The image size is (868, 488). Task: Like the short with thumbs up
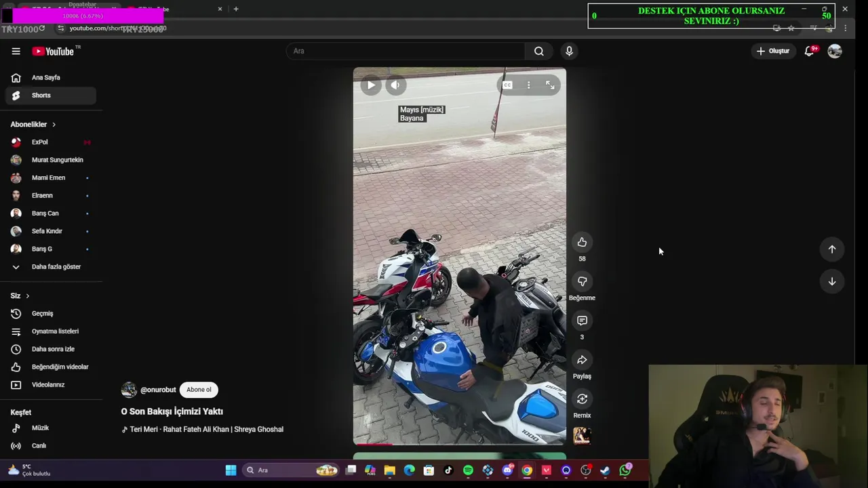pos(582,242)
